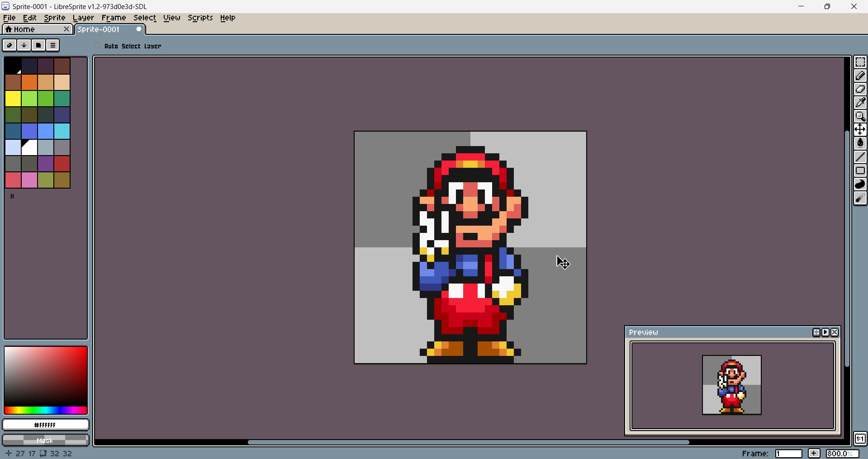Image resolution: width=868 pixels, height=459 pixels.
Task: Pick the Eraser tool
Action: pyautogui.click(x=860, y=89)
